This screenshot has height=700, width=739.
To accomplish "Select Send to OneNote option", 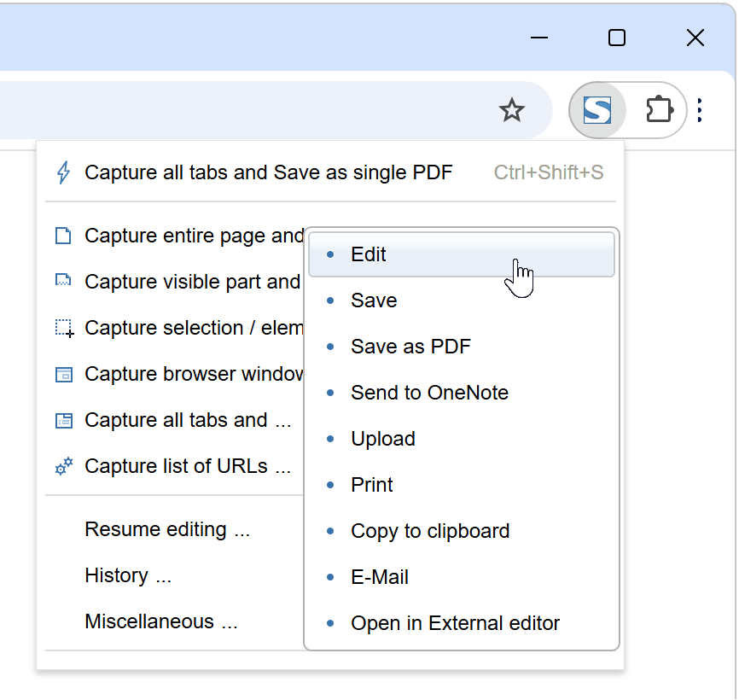I will point(429,393).
